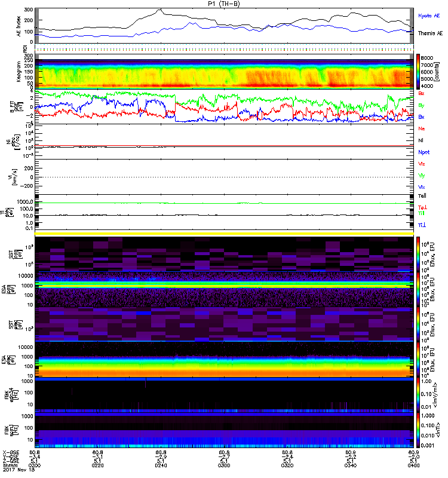Click the yellow bar above SST panel
Viewport: 448px width, 478px height.
click(224, 233)
